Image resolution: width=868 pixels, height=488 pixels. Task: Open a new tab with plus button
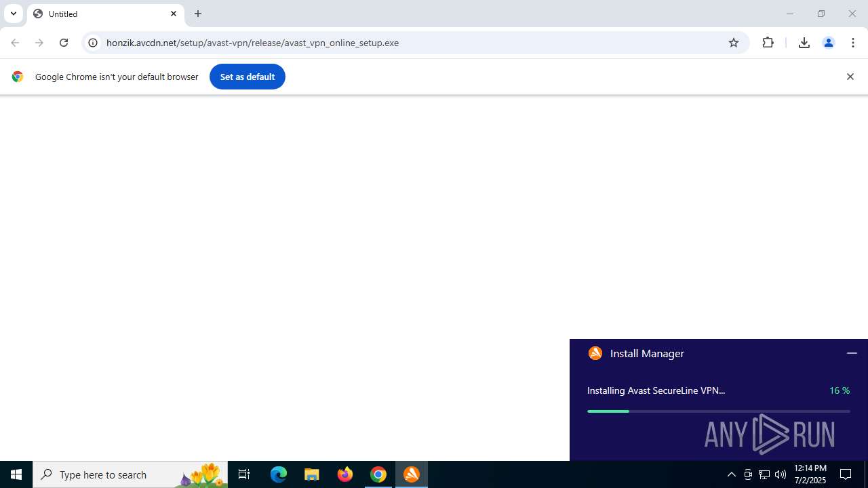(198, 14)
